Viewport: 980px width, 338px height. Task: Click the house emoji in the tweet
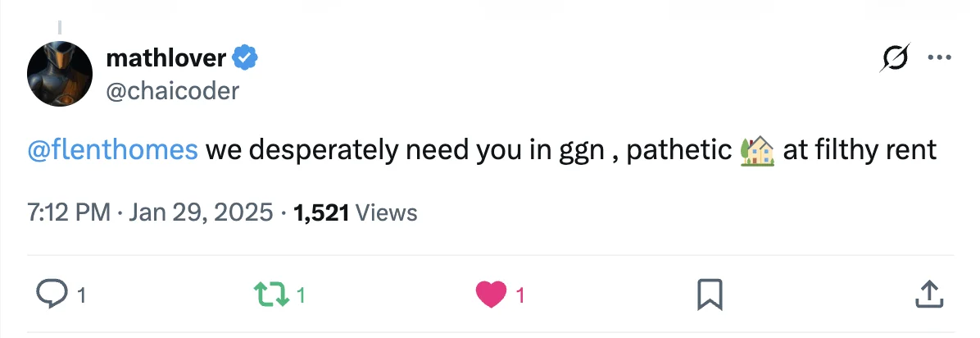757,150
